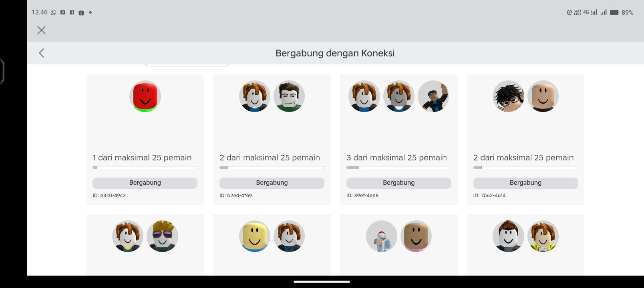Join server with ID 39ef-4ee8
The image size is (644, 288).
(x=399, y=183)
